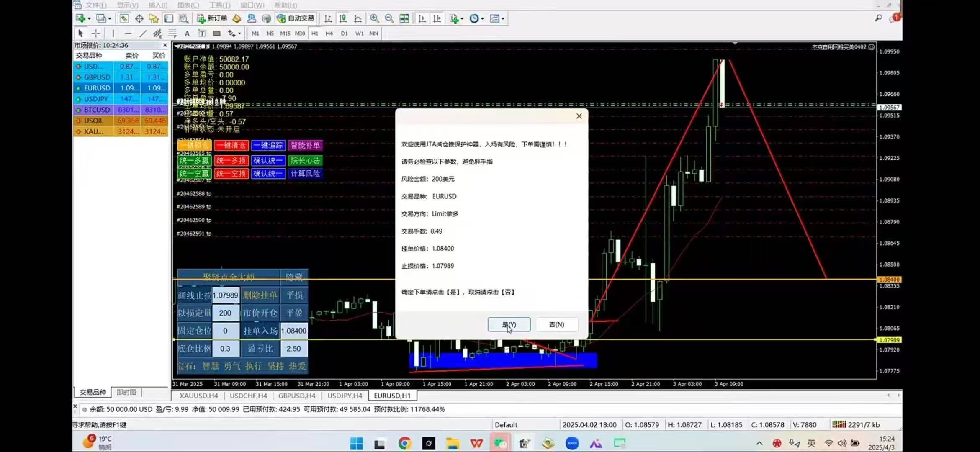Image resolution: width=980 pixels, height=452 pixels.
Task: Switch chart to H4 timeframe
Action: point(329,33)
